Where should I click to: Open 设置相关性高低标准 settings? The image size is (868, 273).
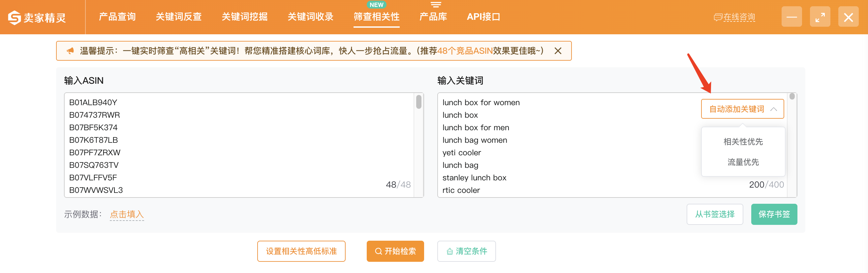point(301,251)
